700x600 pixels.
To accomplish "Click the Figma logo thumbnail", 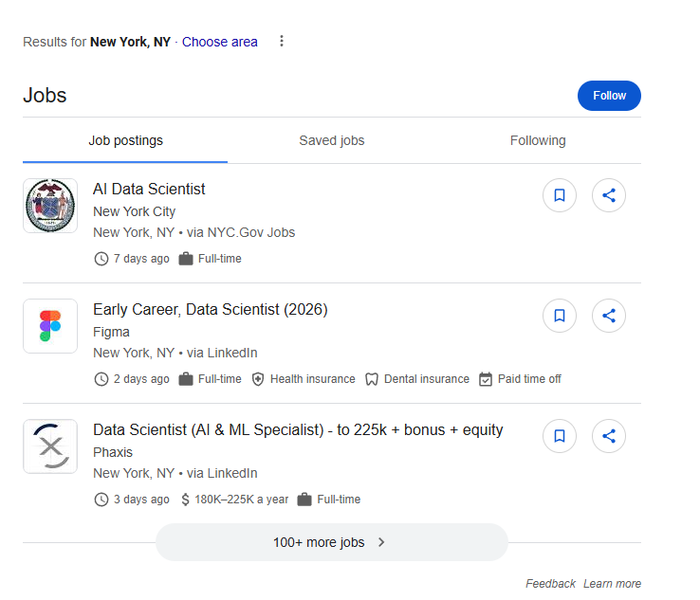I will 50,326.
